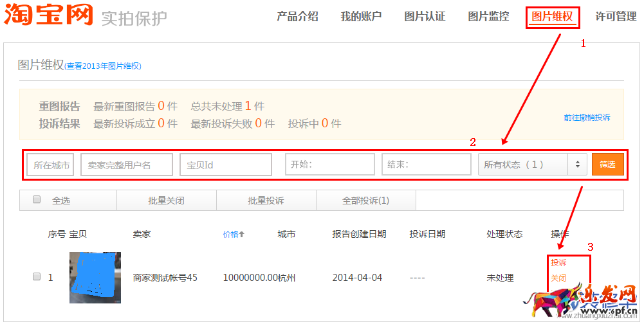This screenshot has width=644, height=324.
Task: Follow the 前往撤销投诉 link
Action: [x=587, y=118]
